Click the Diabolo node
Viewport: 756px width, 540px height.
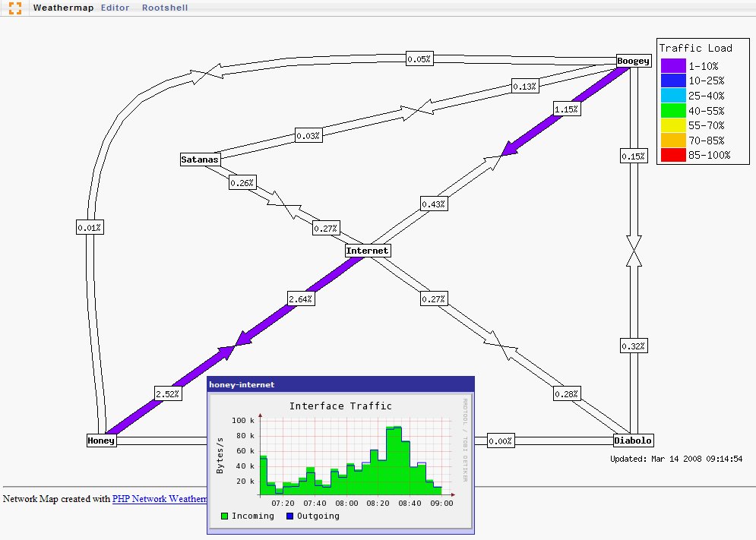[633, 441]
